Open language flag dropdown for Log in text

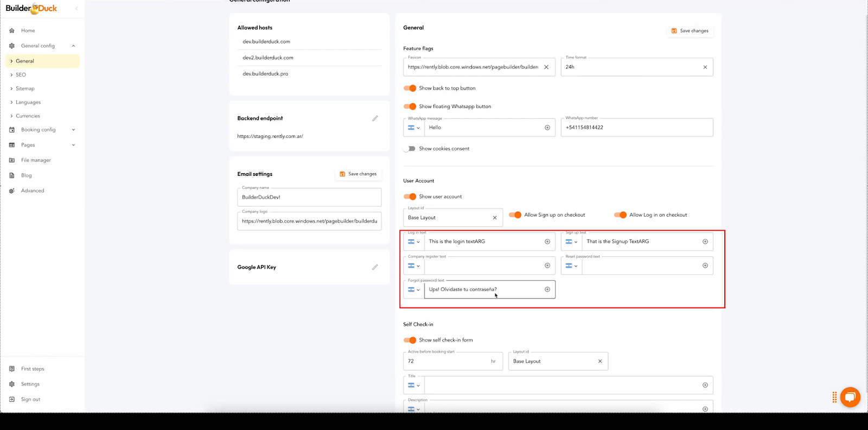click(x=414, y=242)
